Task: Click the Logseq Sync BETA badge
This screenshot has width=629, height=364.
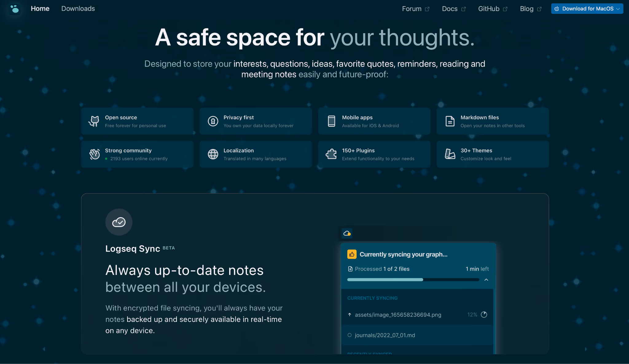Action: point(169,248)
